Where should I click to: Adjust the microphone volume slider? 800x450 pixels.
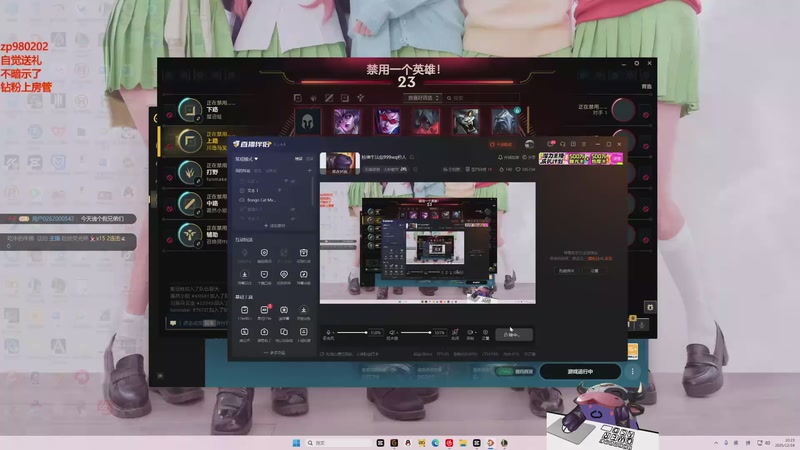(x=352, y=332)
